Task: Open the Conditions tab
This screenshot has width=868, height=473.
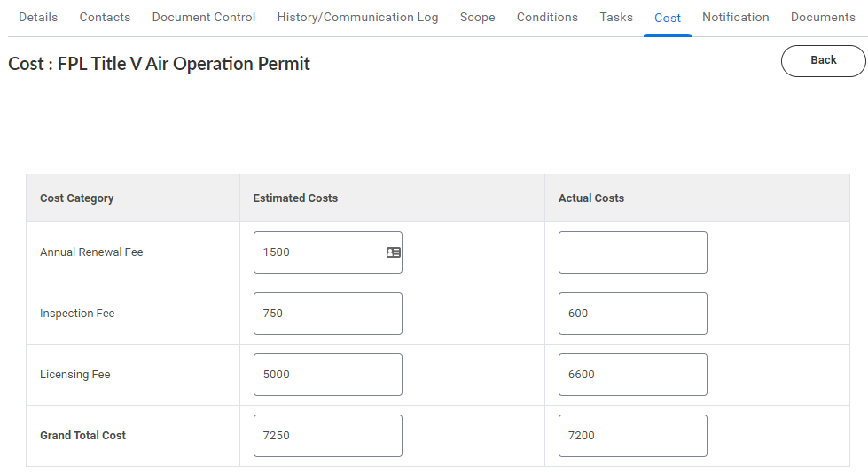Action: [x=547, y=17]
